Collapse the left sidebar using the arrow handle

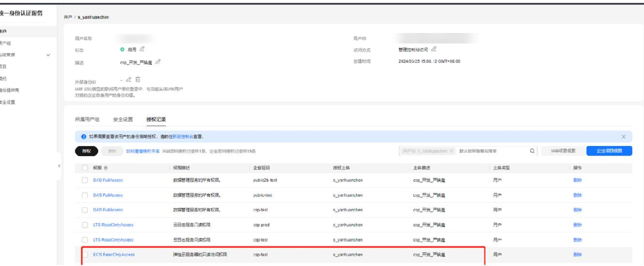(59, 166)
